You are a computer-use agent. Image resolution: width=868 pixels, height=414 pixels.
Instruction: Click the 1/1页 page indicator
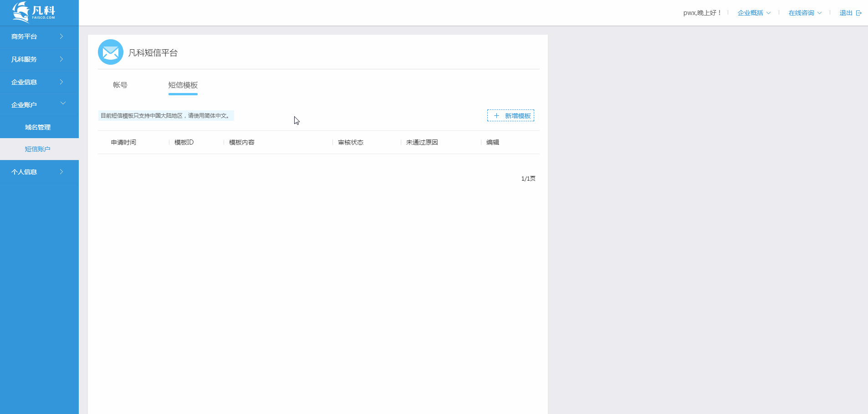click(x=528, y=179)
